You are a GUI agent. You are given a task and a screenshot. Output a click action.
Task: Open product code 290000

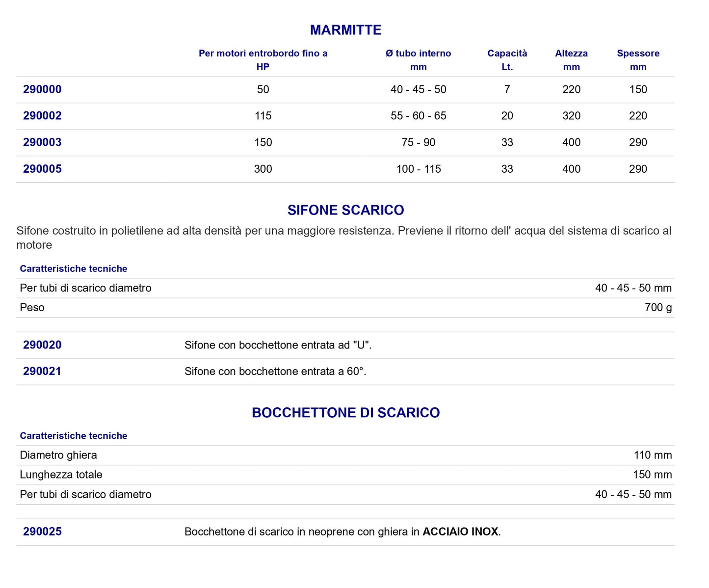click(x=42, y=89)
